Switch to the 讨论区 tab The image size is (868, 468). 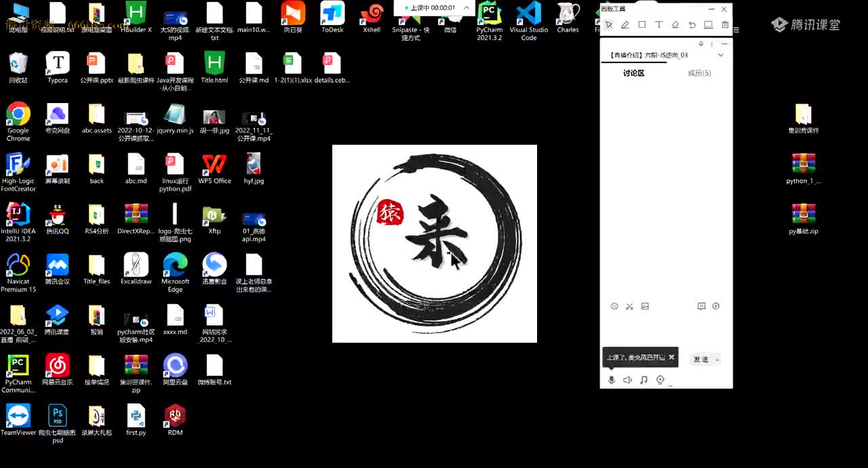(x=633, y=73)
